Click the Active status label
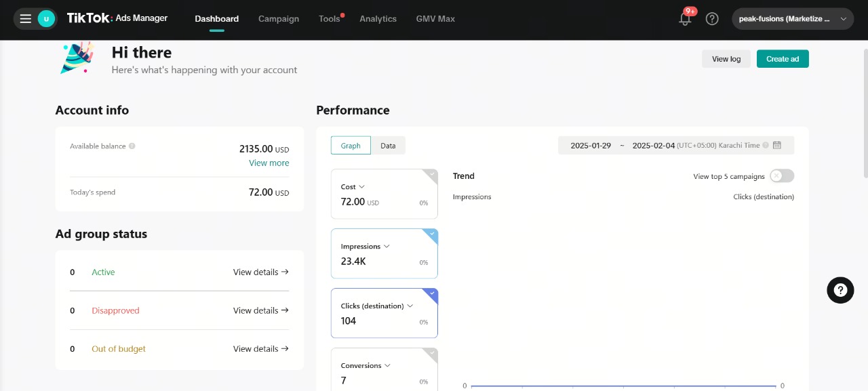 click(x=103, y=272)
